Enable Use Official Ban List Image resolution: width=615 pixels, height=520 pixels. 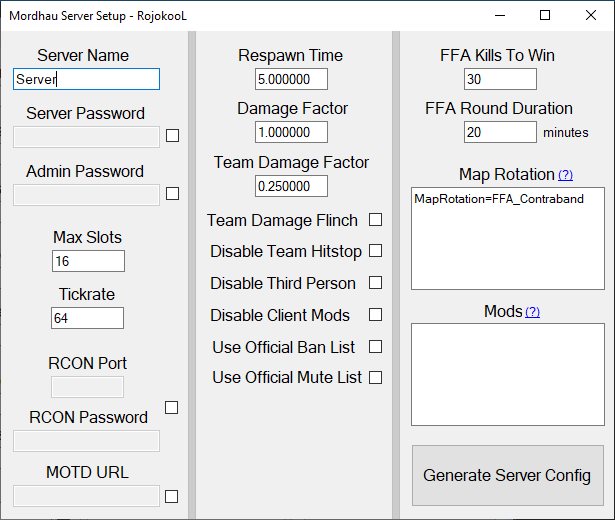click(375, 347)
